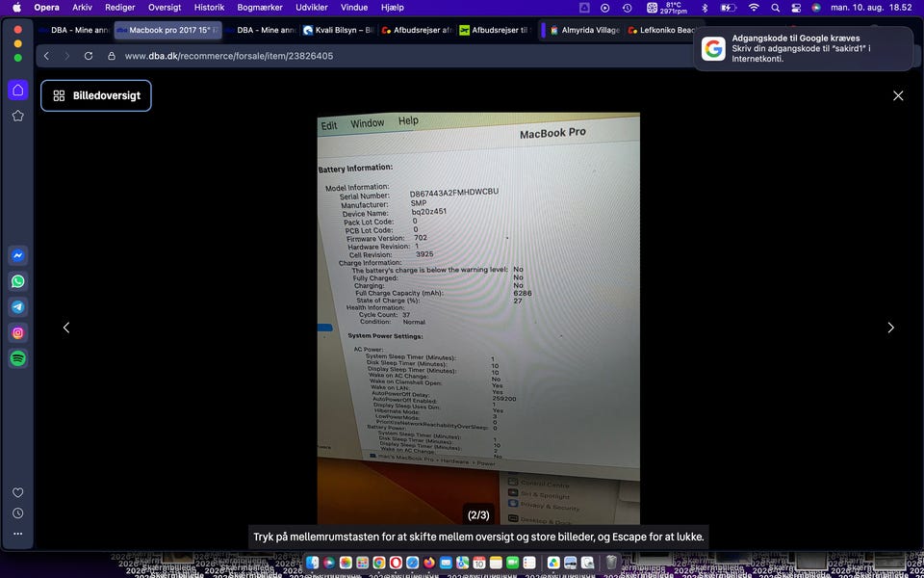This screenshot has width=924, height=578.
Task: Launch Google Chrome from the Dock
Action: pos(379,563)
